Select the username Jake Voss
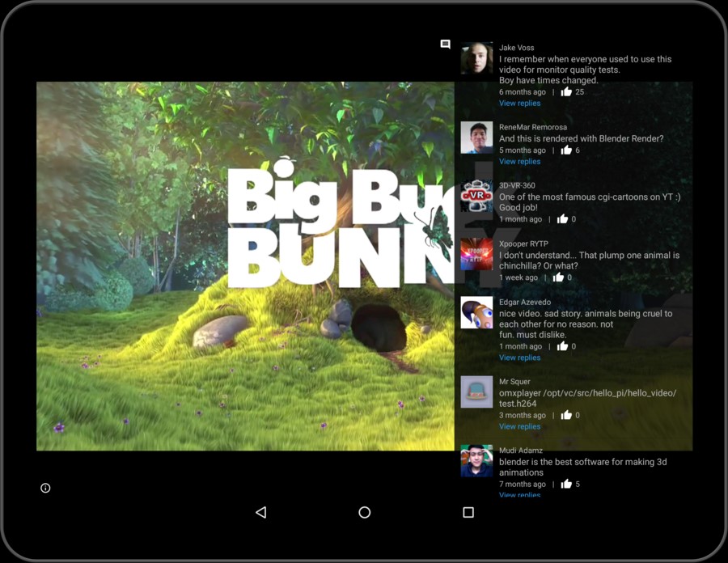The width and height of the screenshot is (728, 563). [516, 48]
